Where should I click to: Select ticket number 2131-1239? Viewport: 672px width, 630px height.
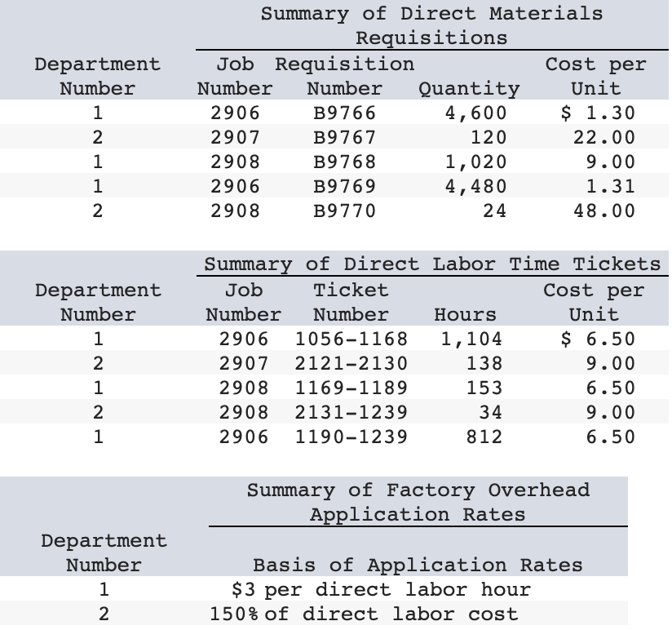click(351, 412)
